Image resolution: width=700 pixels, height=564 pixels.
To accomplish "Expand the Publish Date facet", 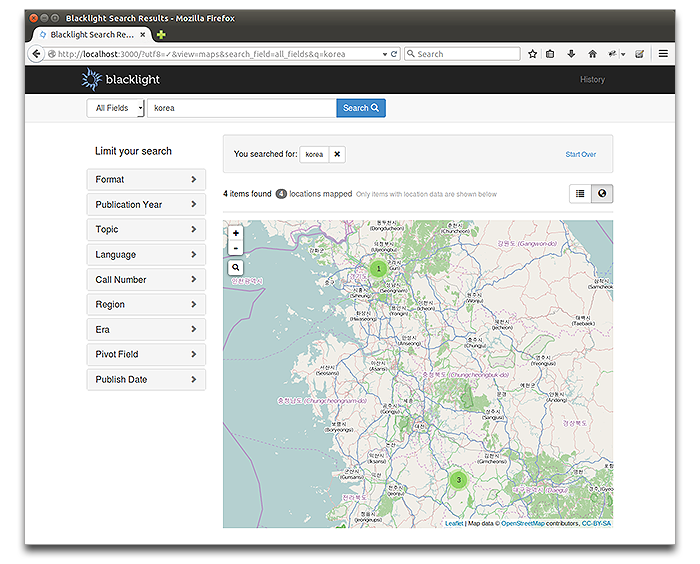I will point(146,380).
